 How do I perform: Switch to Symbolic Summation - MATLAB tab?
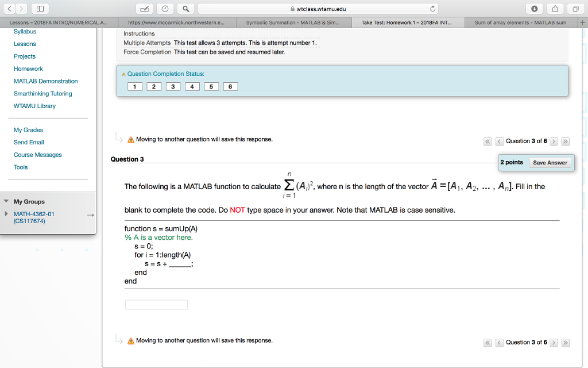tap(293, 22)
